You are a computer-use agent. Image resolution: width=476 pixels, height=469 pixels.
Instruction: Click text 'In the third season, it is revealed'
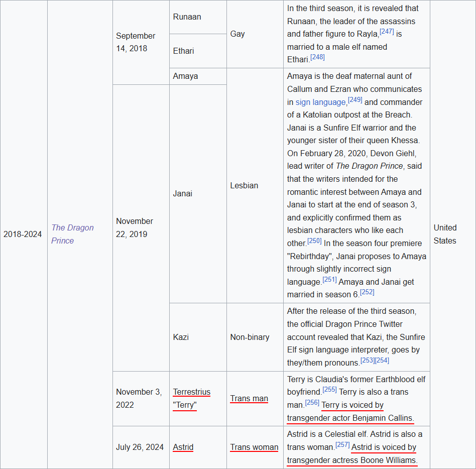pyautogui.click(x=353, y=8)
